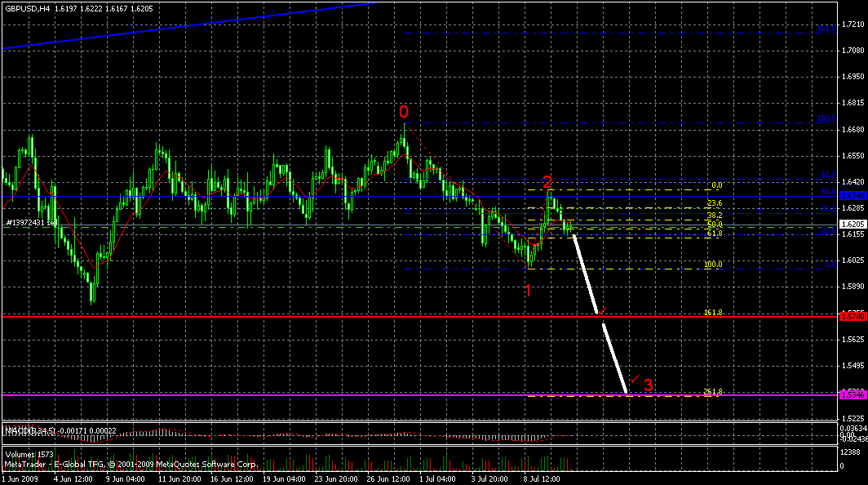Viewport: 868px width, 485px height.
Task: Click the blue 0.0 Fibonacci label
Action: click(831, 265)
